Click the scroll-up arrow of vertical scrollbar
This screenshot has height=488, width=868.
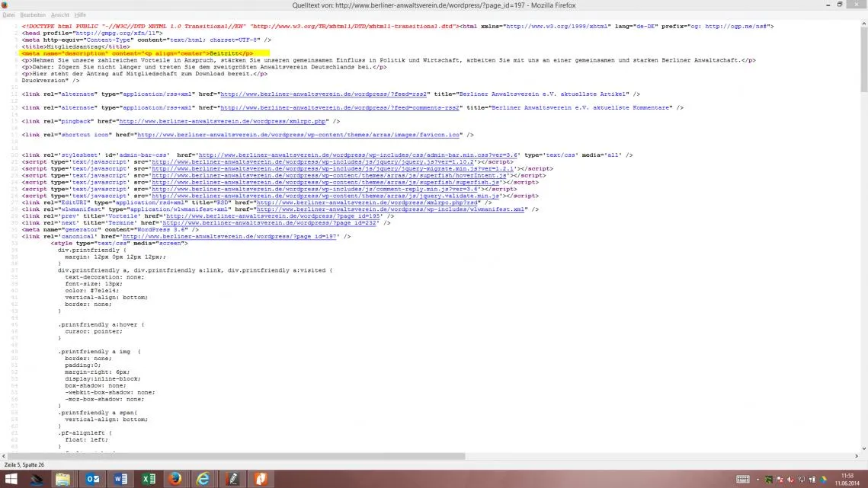point(863,24)
